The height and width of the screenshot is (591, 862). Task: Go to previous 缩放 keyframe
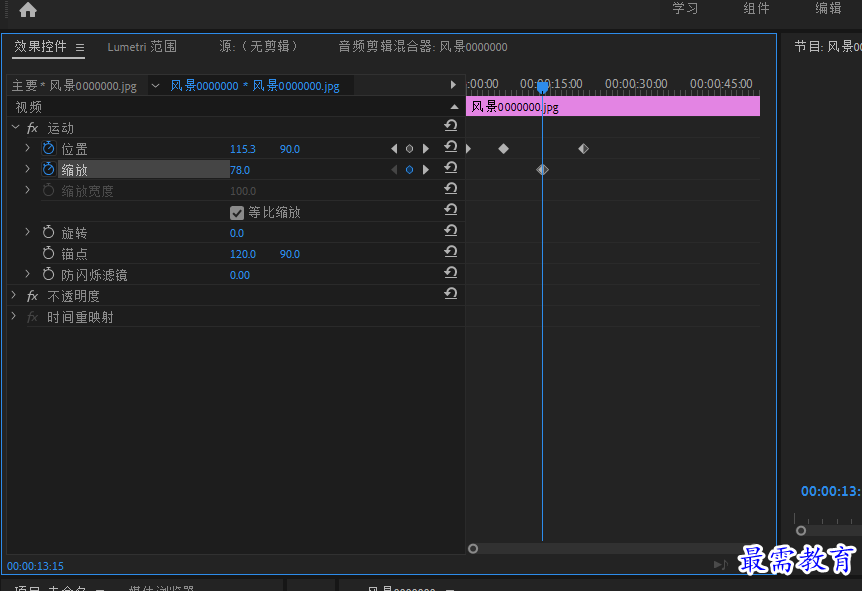(394, 170)
